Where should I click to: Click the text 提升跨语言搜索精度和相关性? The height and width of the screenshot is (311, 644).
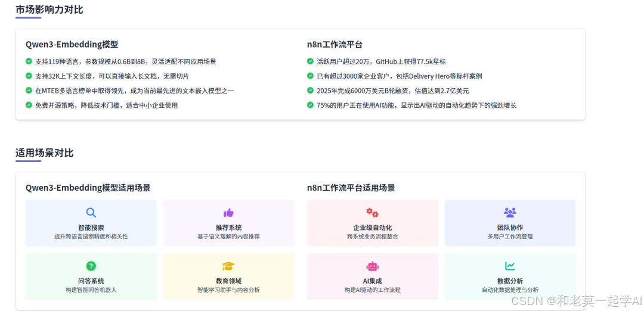91,237
